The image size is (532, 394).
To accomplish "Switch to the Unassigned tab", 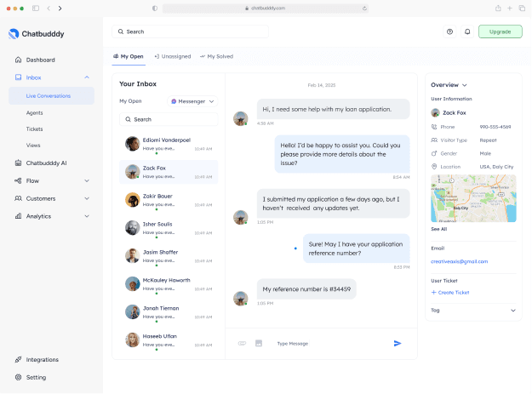I will (173, 56).
